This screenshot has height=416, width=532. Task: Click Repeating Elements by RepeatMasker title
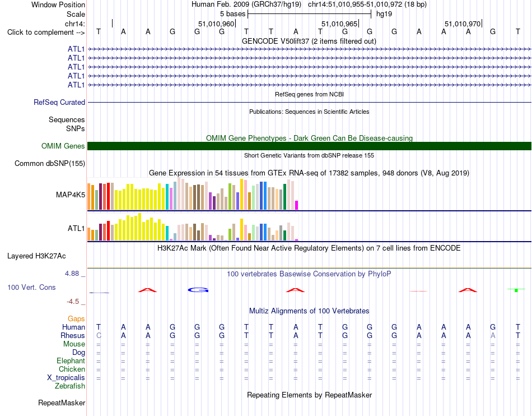[x=309, y=395]
